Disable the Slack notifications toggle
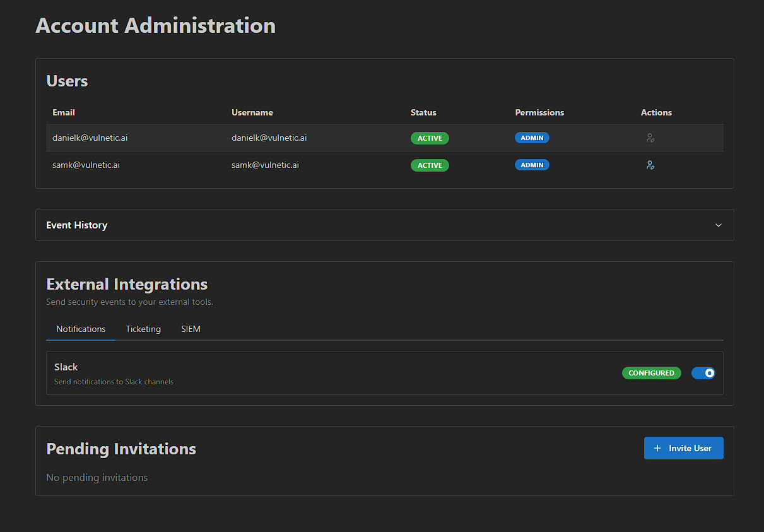This screenshot has height=532, width=764. [x=703, y=373]
